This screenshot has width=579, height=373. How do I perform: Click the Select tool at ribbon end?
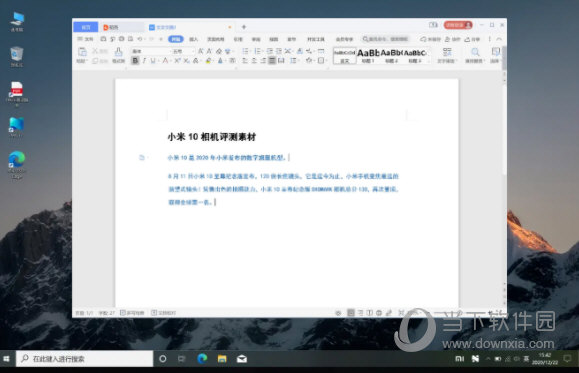tap(495, 55)
